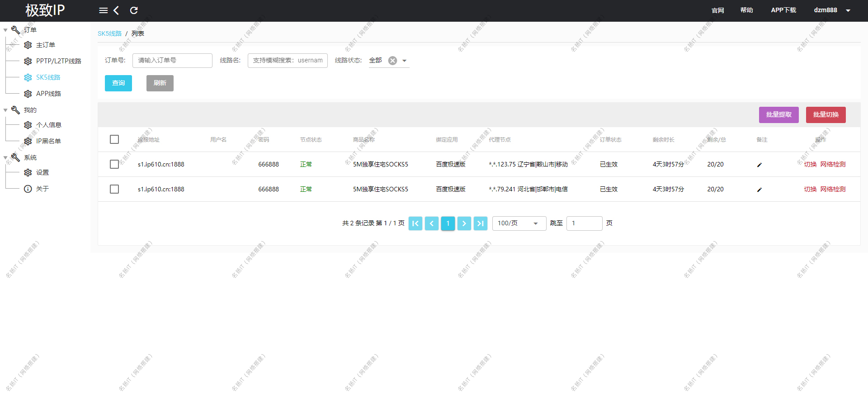Click the blue 查询 button
The width and height of the screenshot is (868, 418).
click(x=118, y=83)
